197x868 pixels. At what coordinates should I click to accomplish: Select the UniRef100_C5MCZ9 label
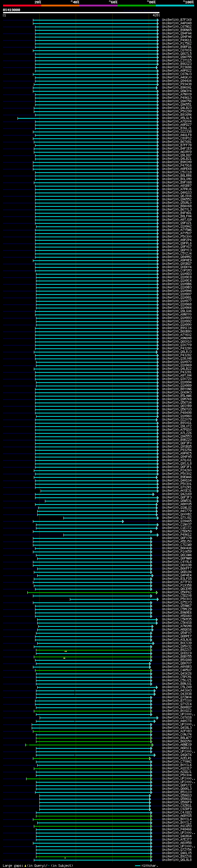coord(176,609)
